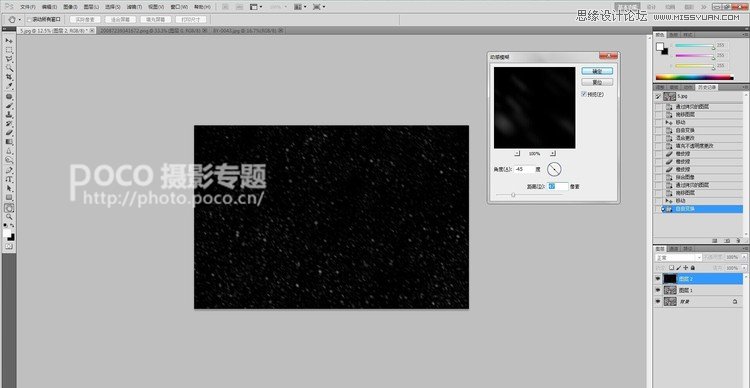Image resolution: width=750 pixels, height=388 pixels.
Task: Click lock position icon in Layers
Action: pyautogui.click(x=685, y=268)
